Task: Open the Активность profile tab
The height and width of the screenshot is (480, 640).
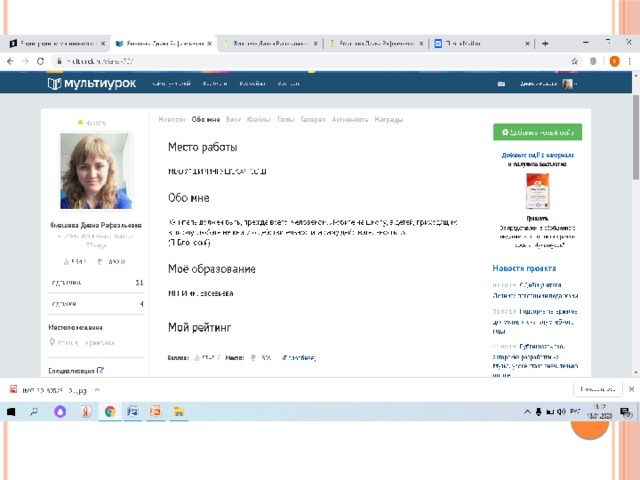Action: point(350,120)
